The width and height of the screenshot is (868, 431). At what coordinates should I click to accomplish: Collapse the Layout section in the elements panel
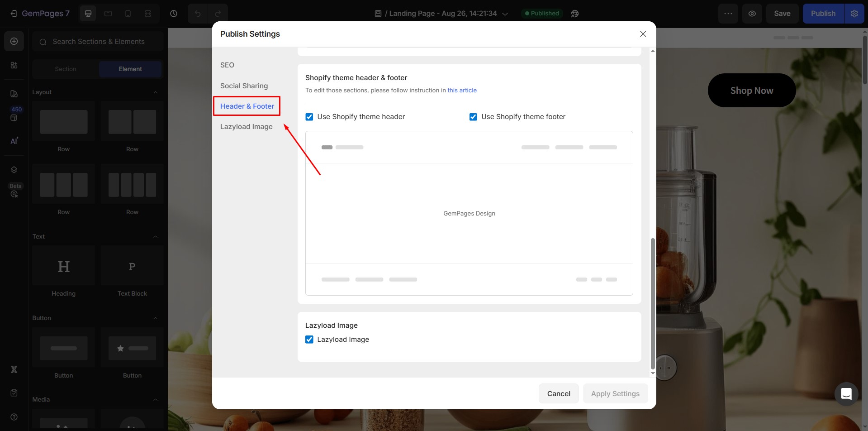click(155, 92)
